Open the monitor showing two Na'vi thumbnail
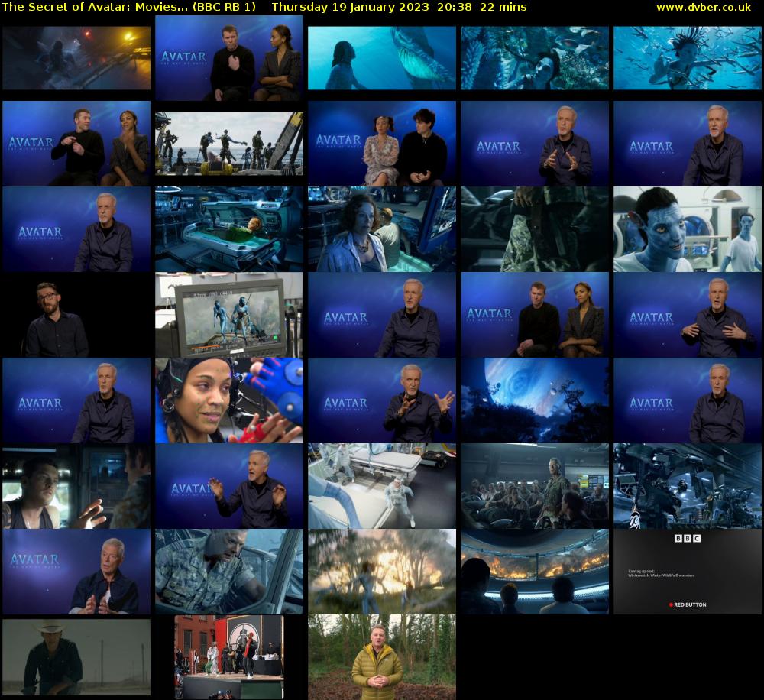 pyautogui.click(x=229, y=315)
